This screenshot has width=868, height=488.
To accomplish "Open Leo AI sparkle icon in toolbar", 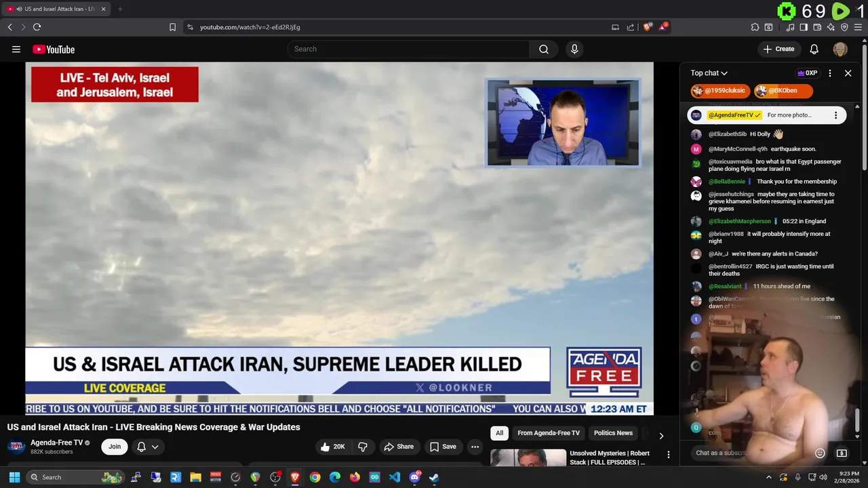I will tap(831, 27).
